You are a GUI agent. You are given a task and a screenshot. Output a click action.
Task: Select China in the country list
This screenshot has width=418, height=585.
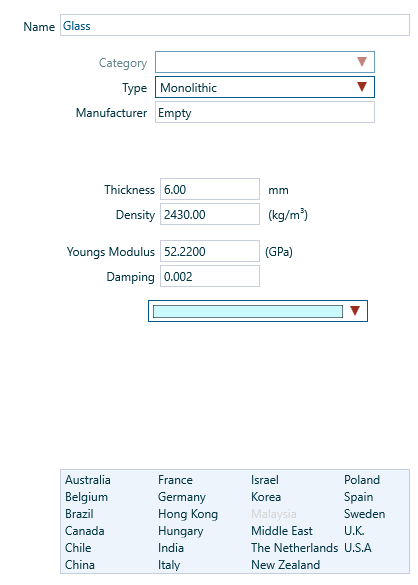click(79, 565)
